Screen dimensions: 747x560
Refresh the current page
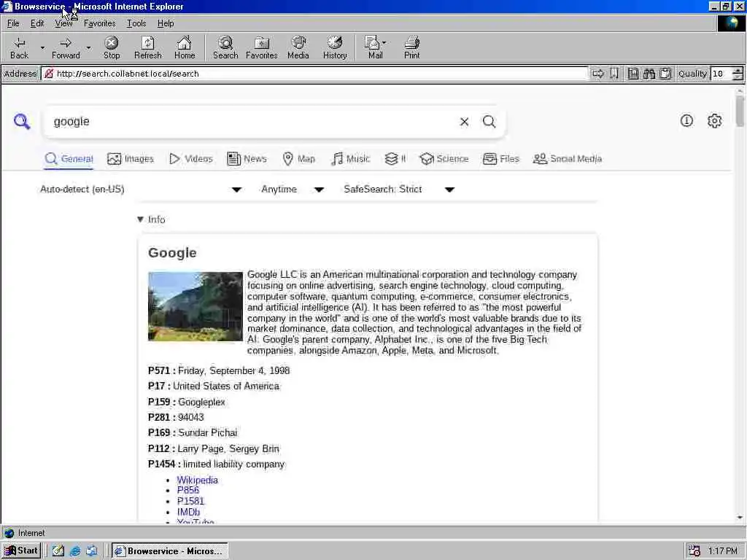[x=147, y=47]
